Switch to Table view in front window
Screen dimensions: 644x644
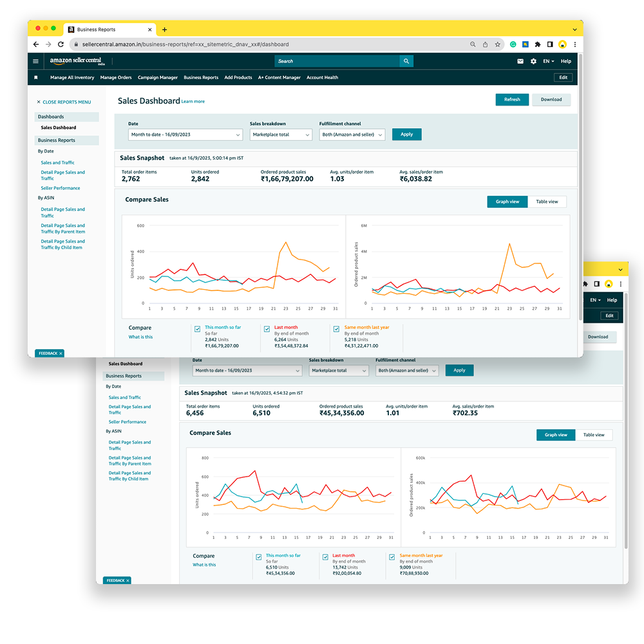[547, 202]
